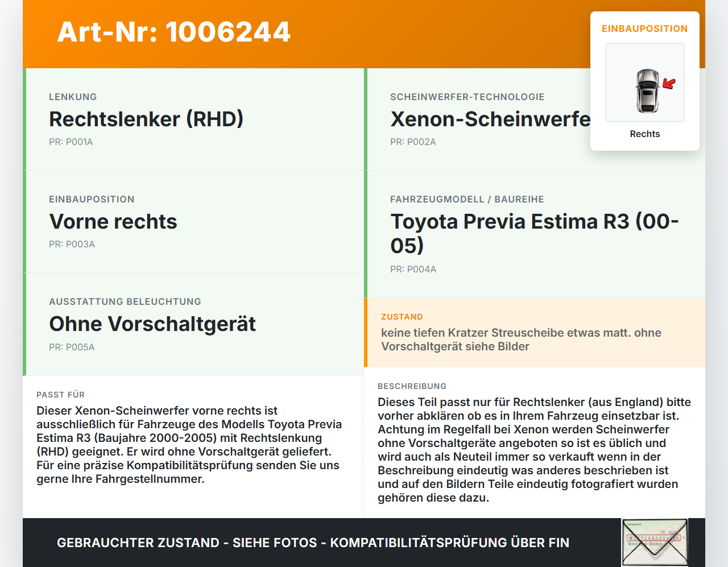Click EINBAUPOSITION label above Vorne rechts

click(92, 199)
